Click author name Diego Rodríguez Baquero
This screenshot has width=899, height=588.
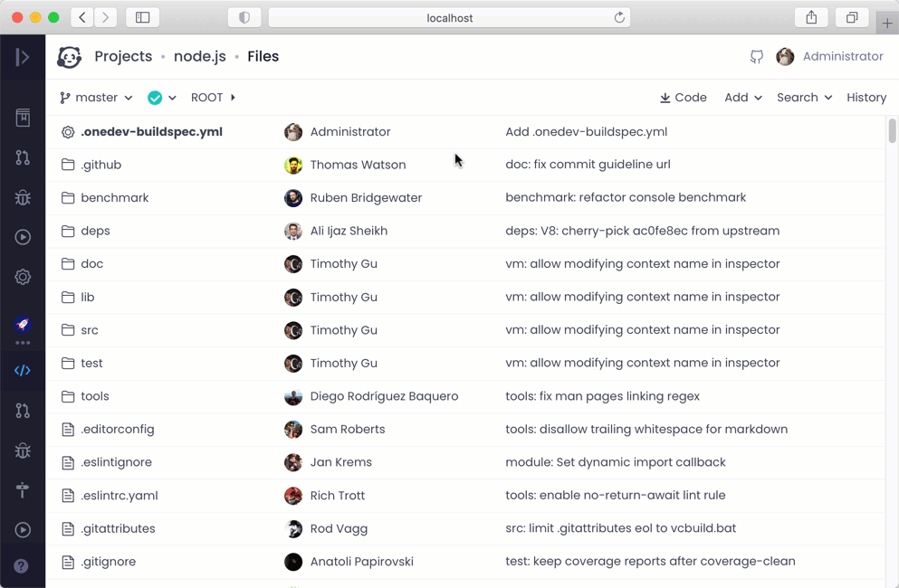pyautogui.click(x=384, y=396)
